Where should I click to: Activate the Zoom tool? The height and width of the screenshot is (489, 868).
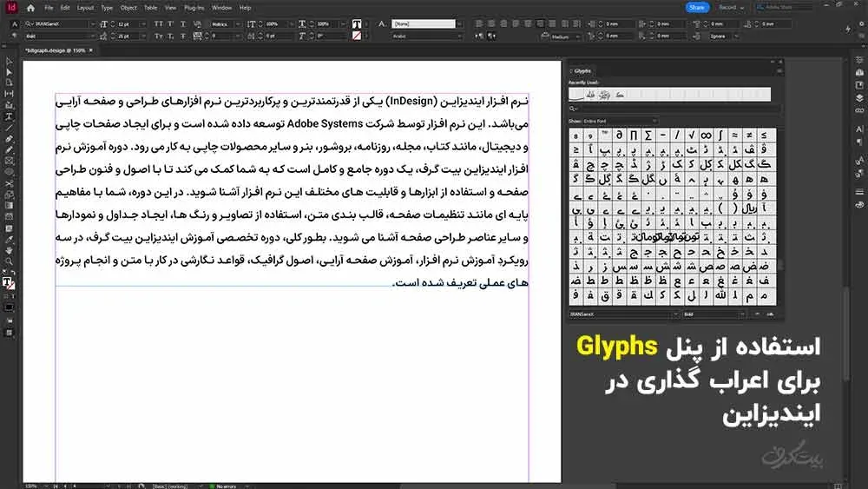9,261
